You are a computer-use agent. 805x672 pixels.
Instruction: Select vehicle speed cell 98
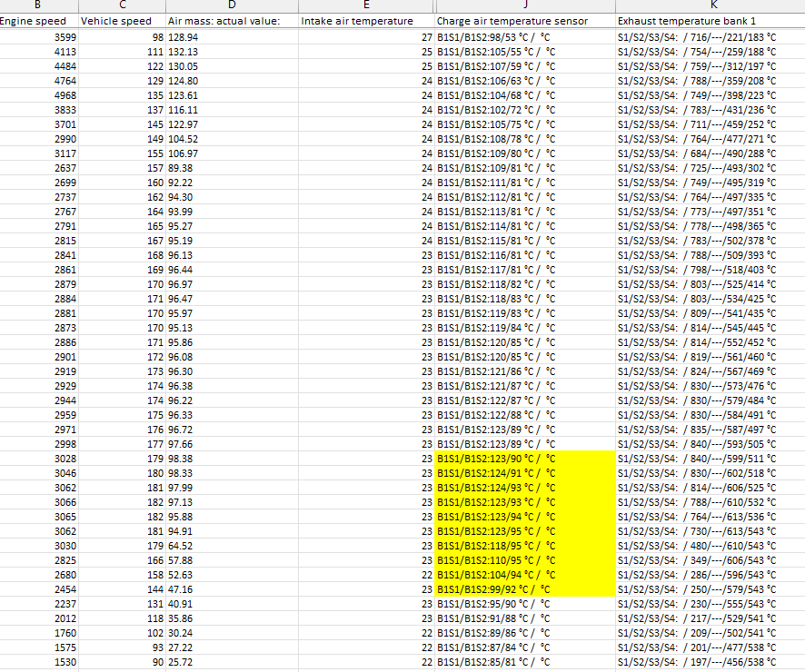(x=122, y=37)
